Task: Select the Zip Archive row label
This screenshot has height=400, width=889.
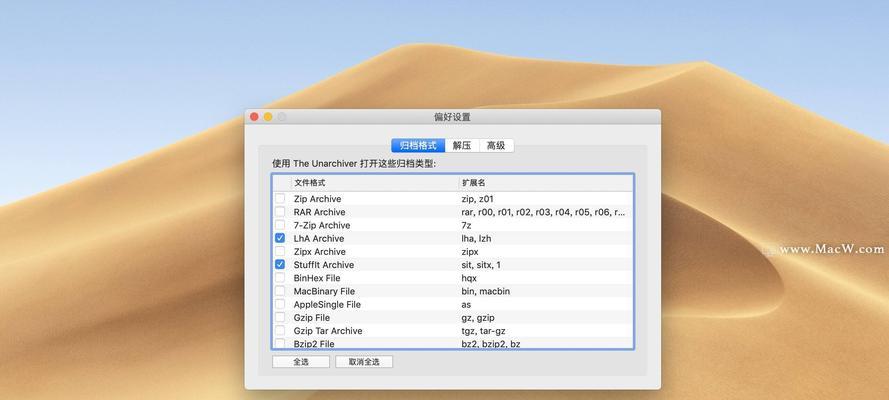Action: click(x=318, y=199)
